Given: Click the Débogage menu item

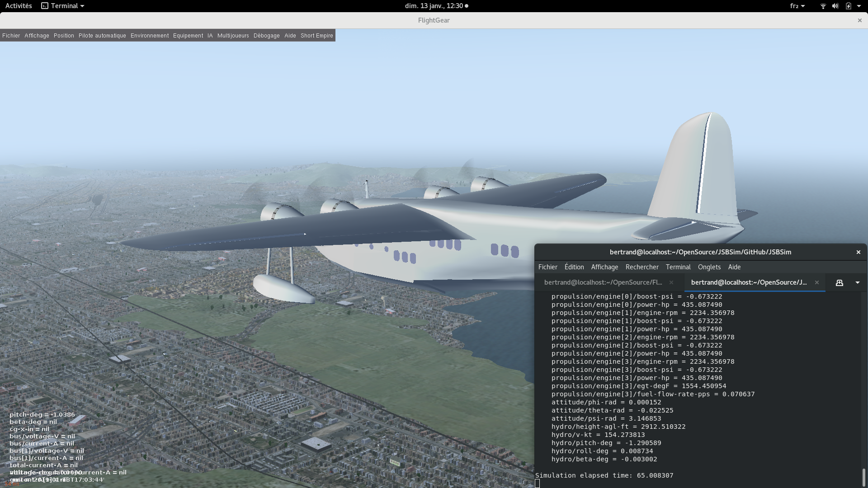Looking at the screenshot, I should [266, 35].
